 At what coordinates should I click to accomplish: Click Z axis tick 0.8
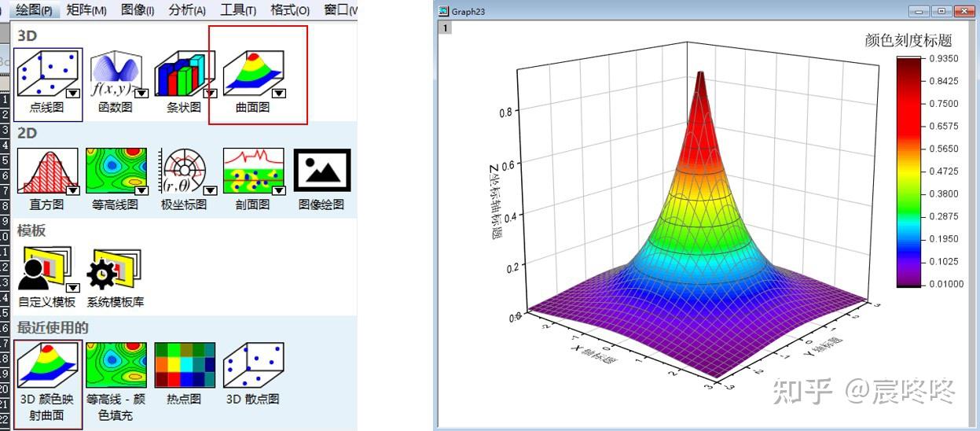pos(504,112)
